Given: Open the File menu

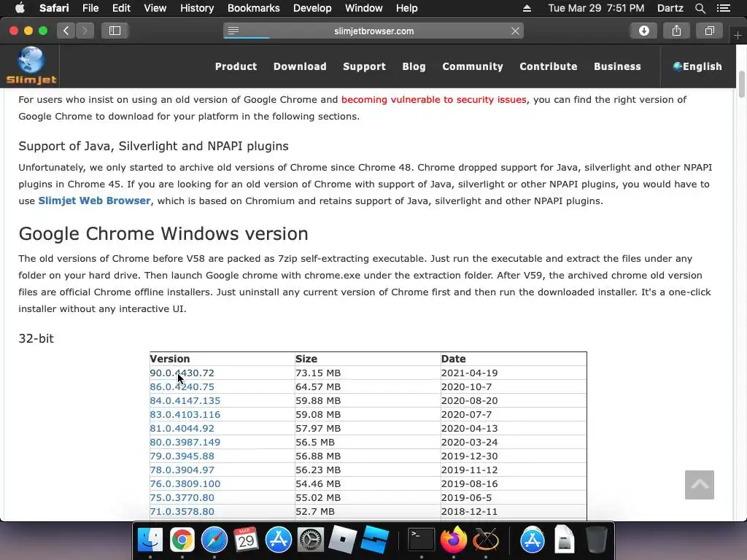Looking at the screenshot, I should [x=90, y=8].
